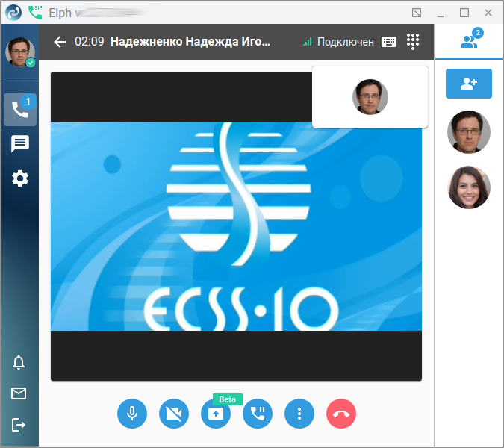Click the caller name Надежненко Надежда
The height and width of the screenshot is (448, 504).
coord(190,42)
